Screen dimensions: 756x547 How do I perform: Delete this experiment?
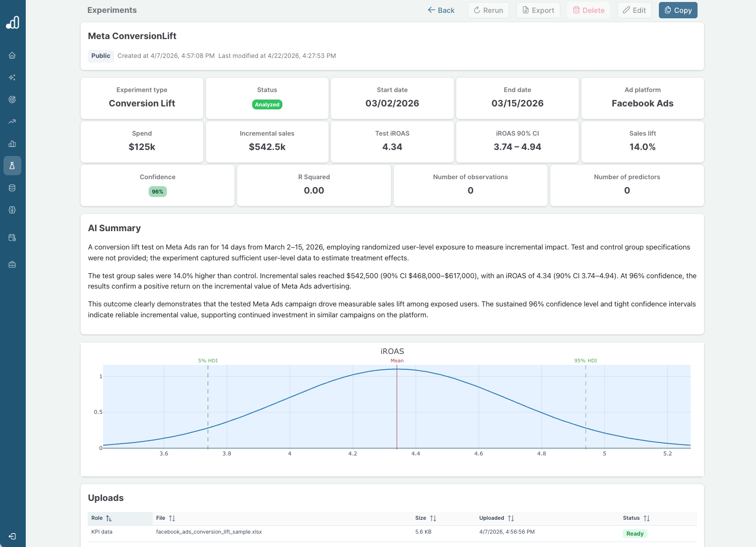click(589, 10)
